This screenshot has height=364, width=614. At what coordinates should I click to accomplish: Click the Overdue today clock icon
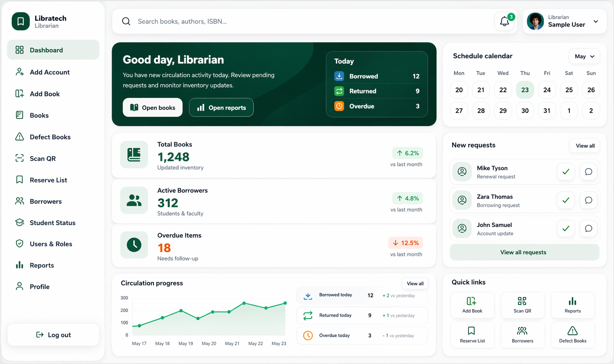(x=308, y=335)
